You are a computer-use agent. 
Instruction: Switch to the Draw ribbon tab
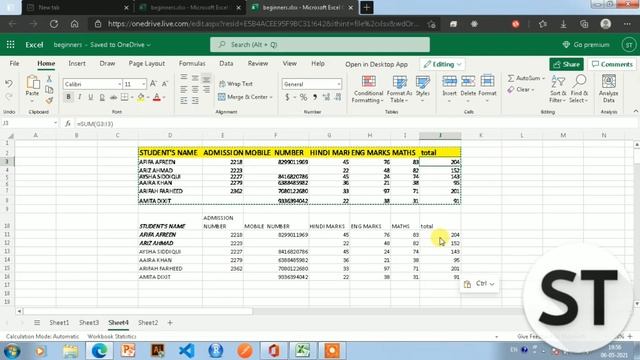click(107, 64)
